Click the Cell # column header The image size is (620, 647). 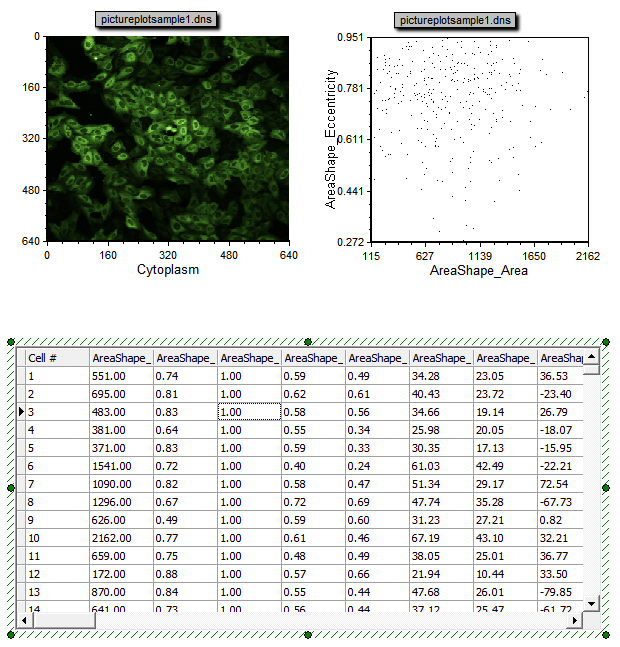[57, 358]
